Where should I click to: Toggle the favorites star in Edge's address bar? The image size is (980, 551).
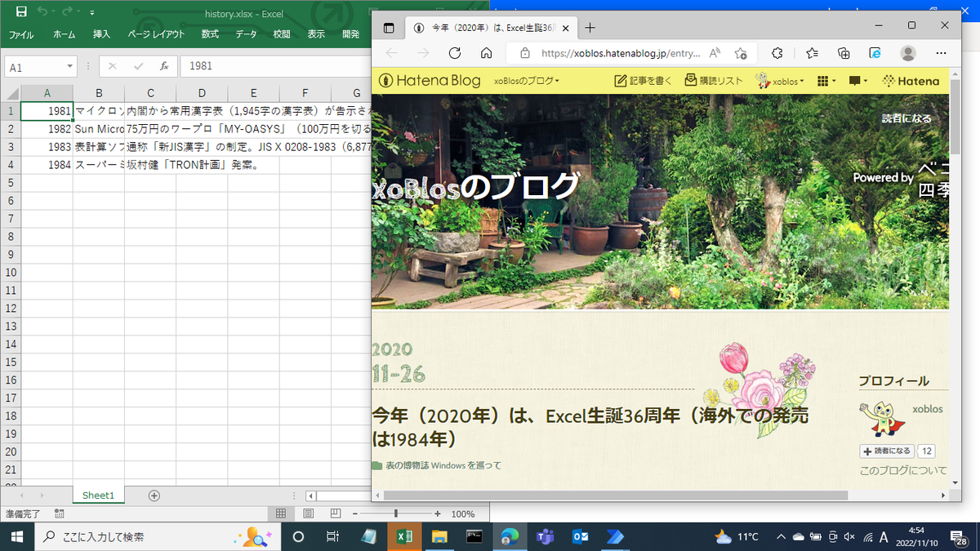[x=741, y=53]
